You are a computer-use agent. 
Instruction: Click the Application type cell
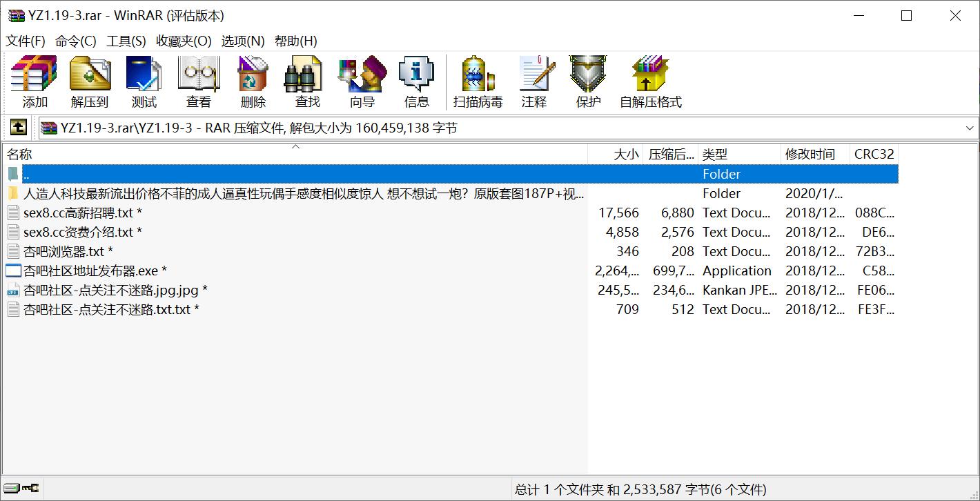tap(737, 271)
